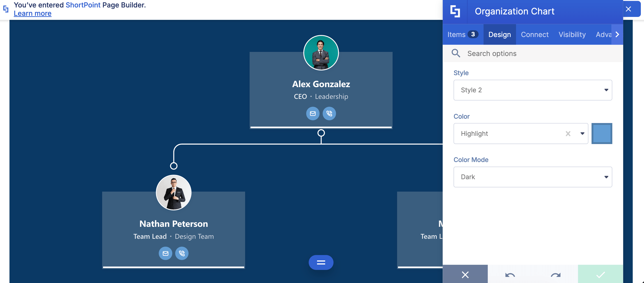Click Nathan Peterson's Team Lead title
Viewport: 644px width, 283px height.
150,237
